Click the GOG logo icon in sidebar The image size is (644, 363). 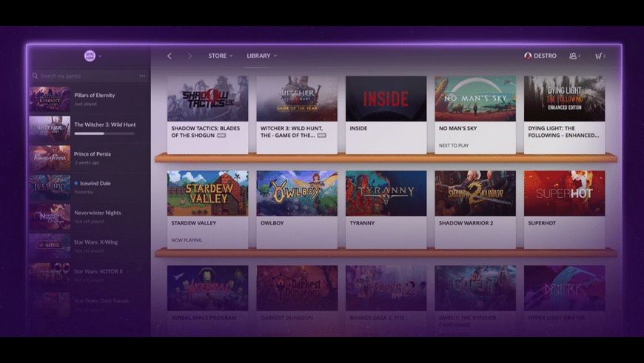tap(90, 56)
